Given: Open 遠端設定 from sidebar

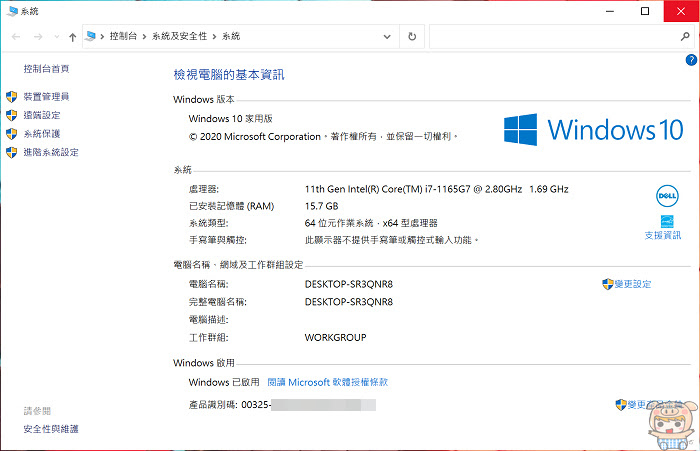Looking at the screenshot, I should pos(42,115).
